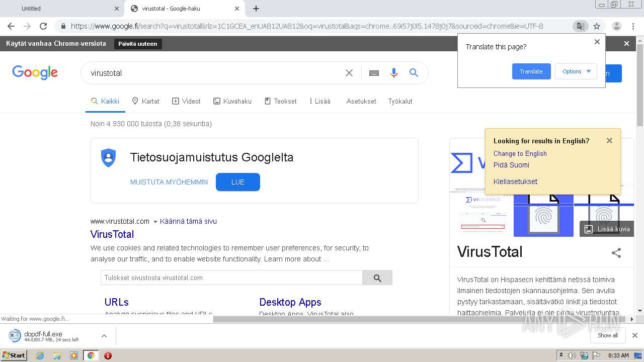Image resolution: width=644 pixels, height=362 pixels.
Task: Dismiss the old Chrome version banner
Action: (x=626, y=44)
